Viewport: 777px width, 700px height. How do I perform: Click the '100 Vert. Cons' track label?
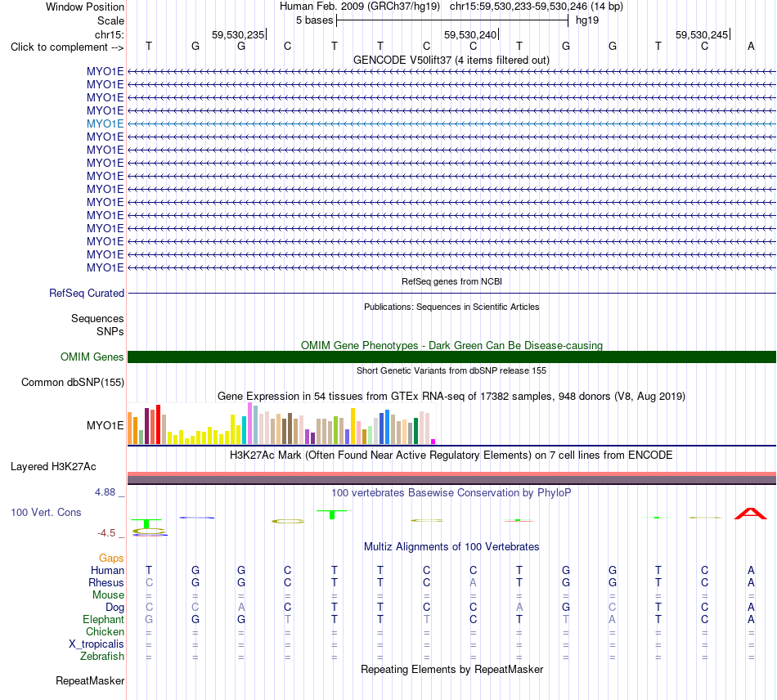[x=46, y=512]
